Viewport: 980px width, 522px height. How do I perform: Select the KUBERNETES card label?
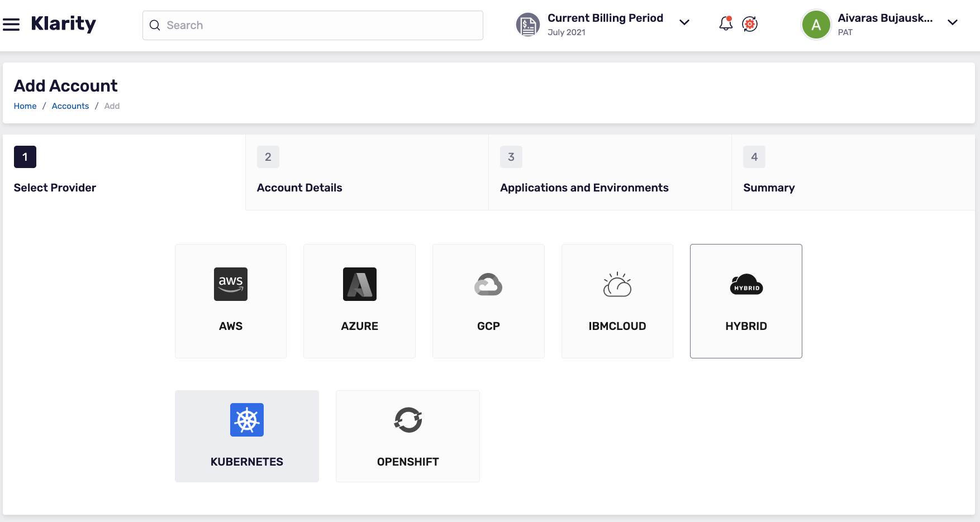point(247,462)
